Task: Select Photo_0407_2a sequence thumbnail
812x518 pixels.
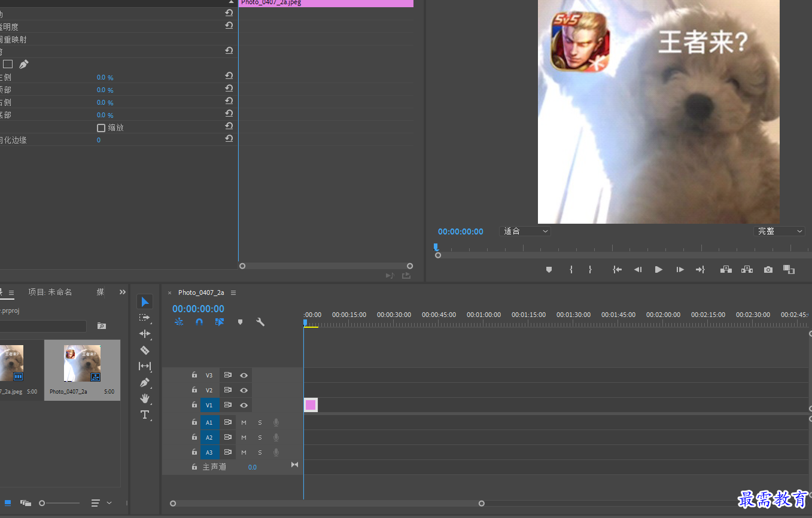Action: pyautogui.click(x=82, y=363)
